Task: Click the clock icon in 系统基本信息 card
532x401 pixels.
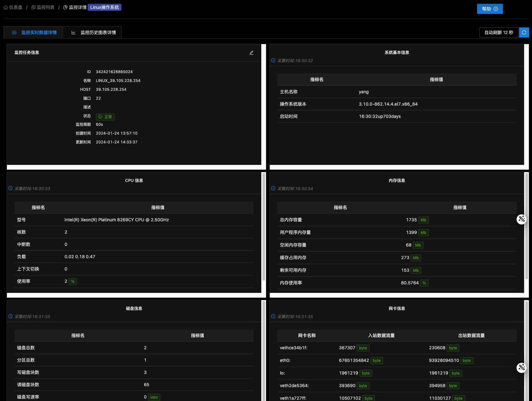Action: pos(273,61)
